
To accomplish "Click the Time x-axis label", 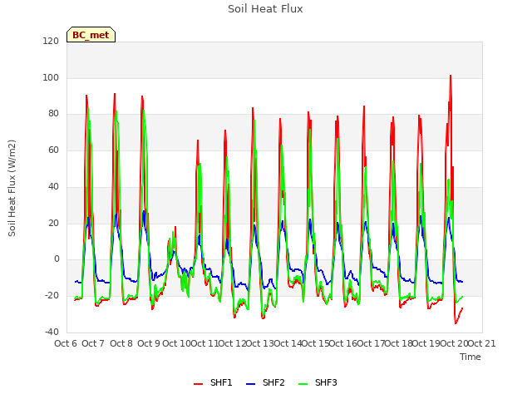I will [x=470, y=357].
